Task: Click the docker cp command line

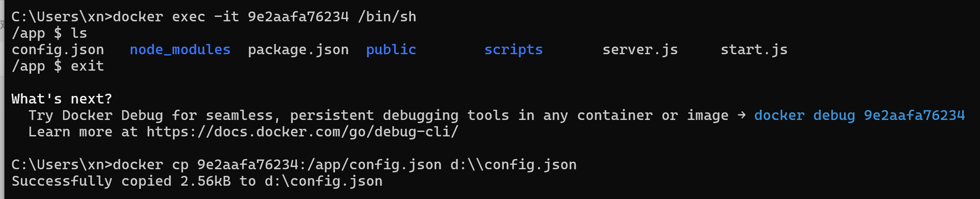Action: pos(293,165)
